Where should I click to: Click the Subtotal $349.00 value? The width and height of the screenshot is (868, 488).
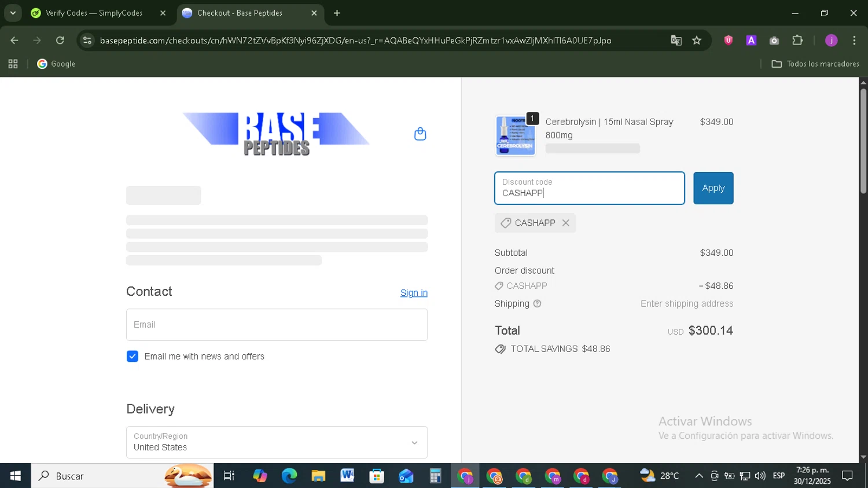(716, 253)
